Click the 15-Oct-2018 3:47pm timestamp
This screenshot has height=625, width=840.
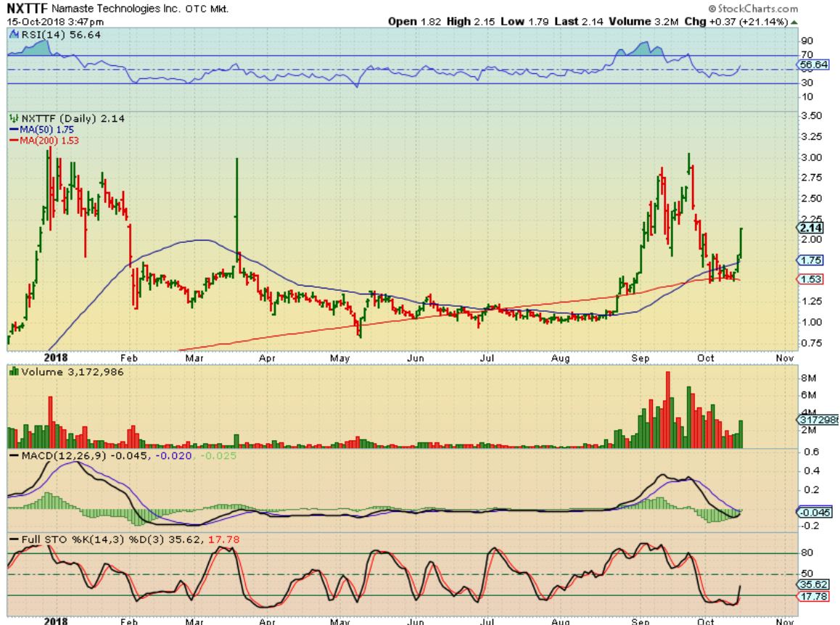click(x=55, y=22)
